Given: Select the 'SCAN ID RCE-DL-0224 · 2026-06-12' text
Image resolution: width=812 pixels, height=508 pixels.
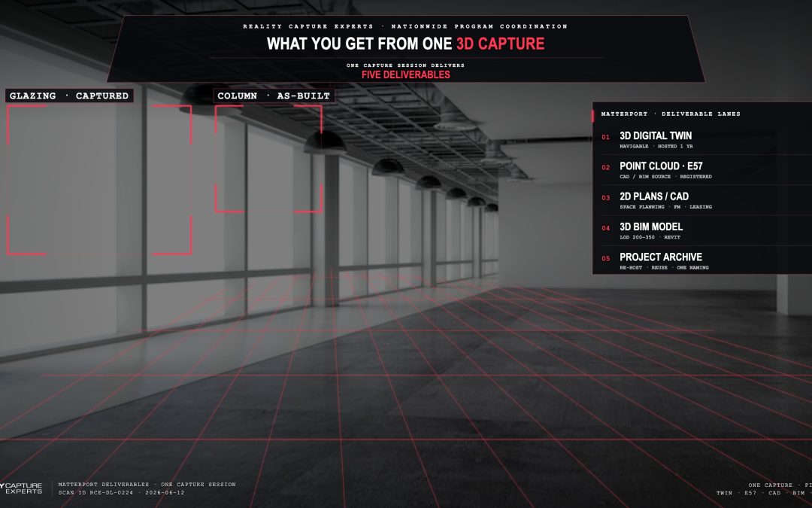Looking at the screenshot, I should [121, 493].
